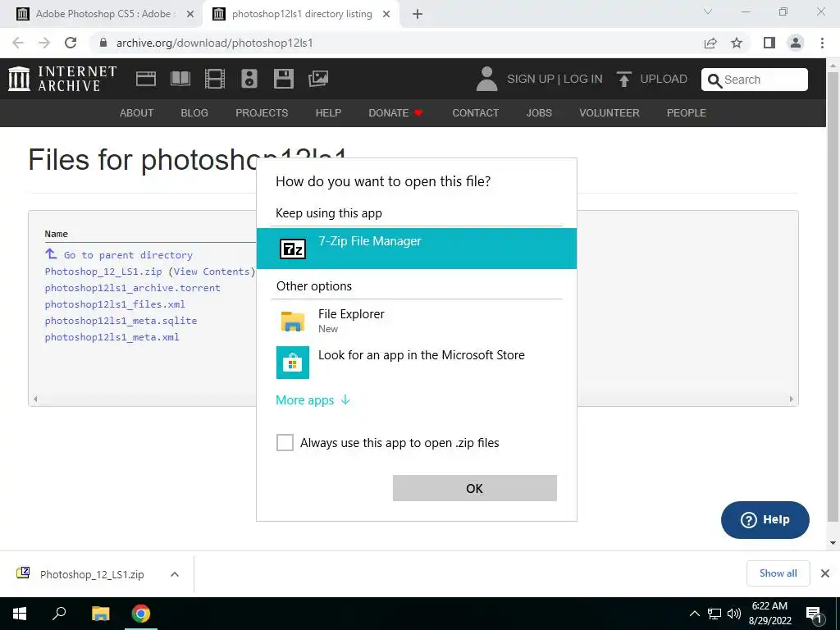Viewport: 840px width, 630px height.
Task: Click the browser back arrow
Action: click(18, 43)
